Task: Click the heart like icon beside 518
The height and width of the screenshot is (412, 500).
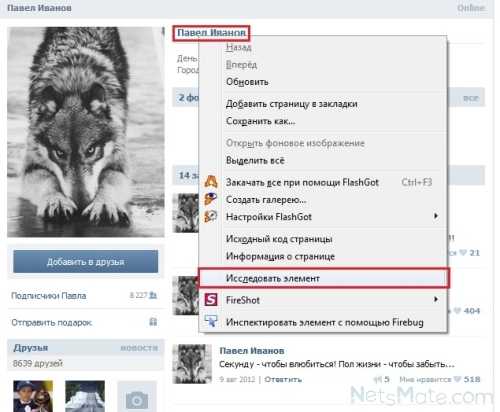Action: [x=458, y=379]
